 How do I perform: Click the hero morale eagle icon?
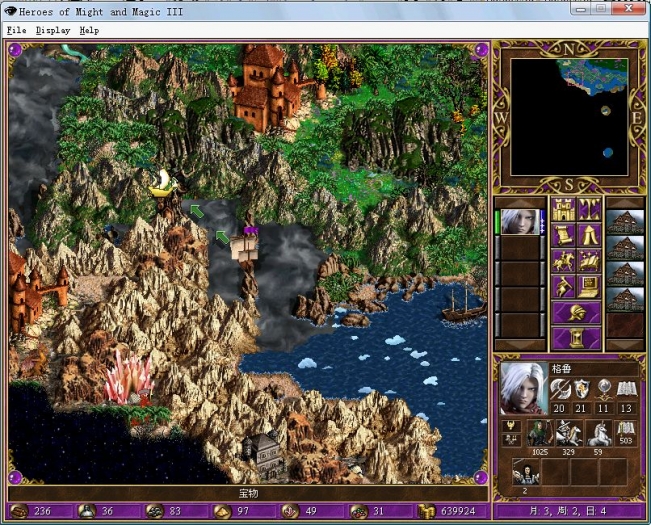click(512, 426)
